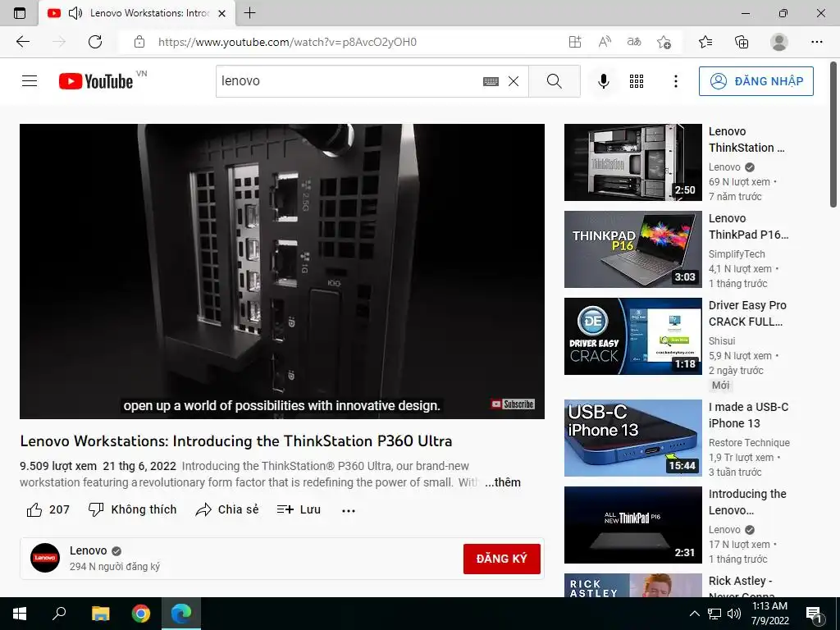Start Read aloud in address bar
Screen dimensions: 840x630
(605, 42)
